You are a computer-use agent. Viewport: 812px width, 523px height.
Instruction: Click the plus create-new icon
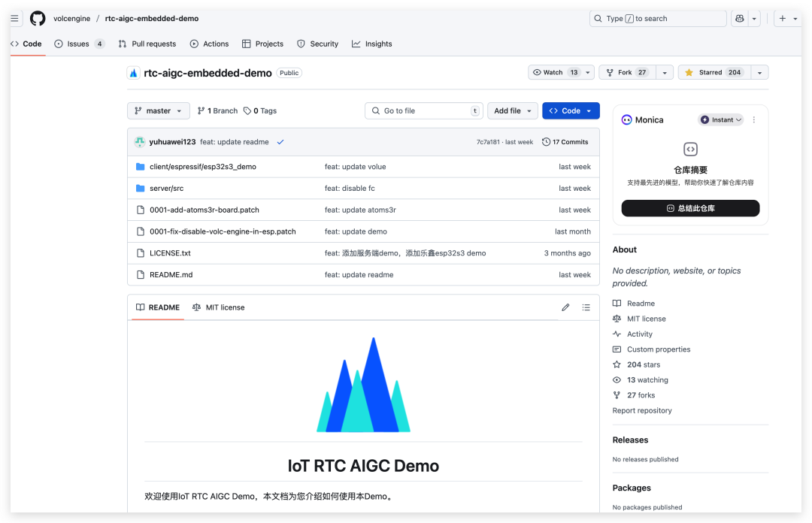pos(782,19)
